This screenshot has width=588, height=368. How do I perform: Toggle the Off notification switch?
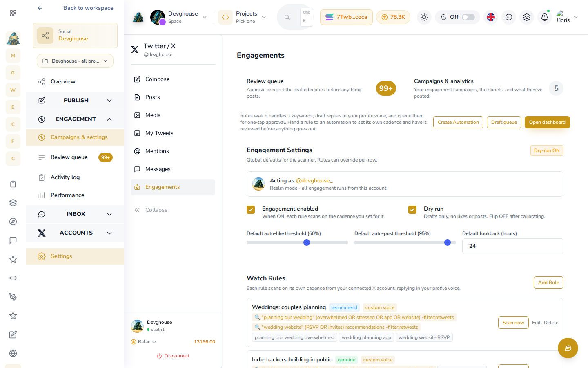coord(468,17)
